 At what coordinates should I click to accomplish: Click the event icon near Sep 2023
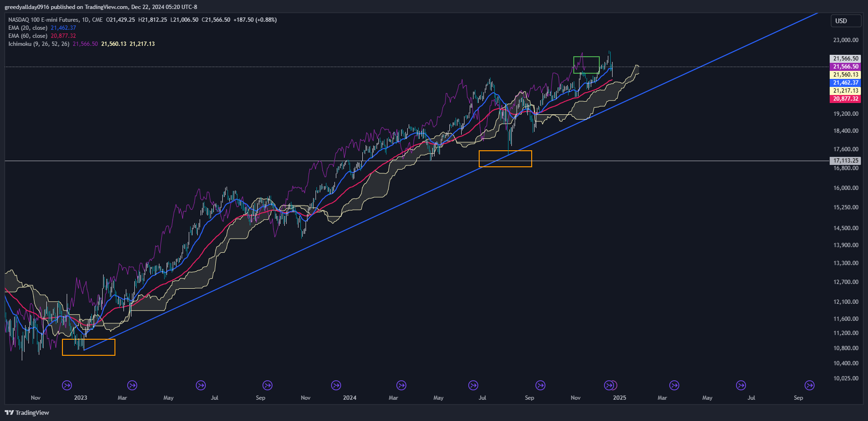click(268, 386)
